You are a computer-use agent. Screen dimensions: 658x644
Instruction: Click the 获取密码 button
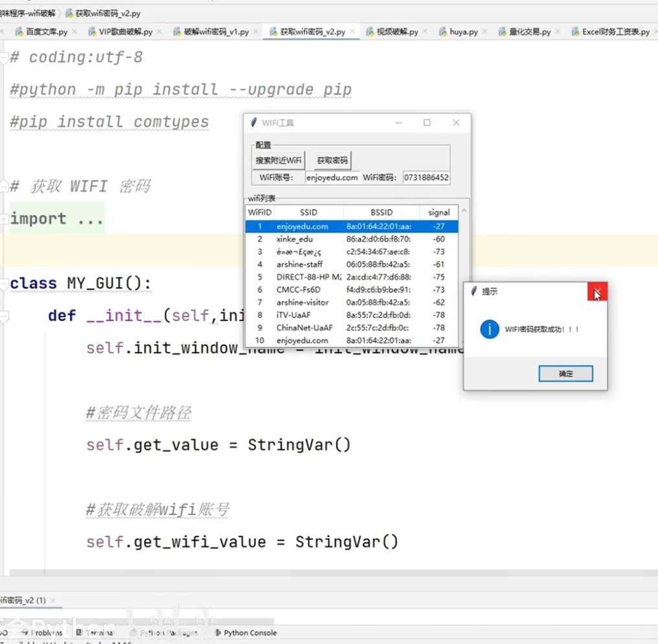pyautogui.click(x=332, y=160)
